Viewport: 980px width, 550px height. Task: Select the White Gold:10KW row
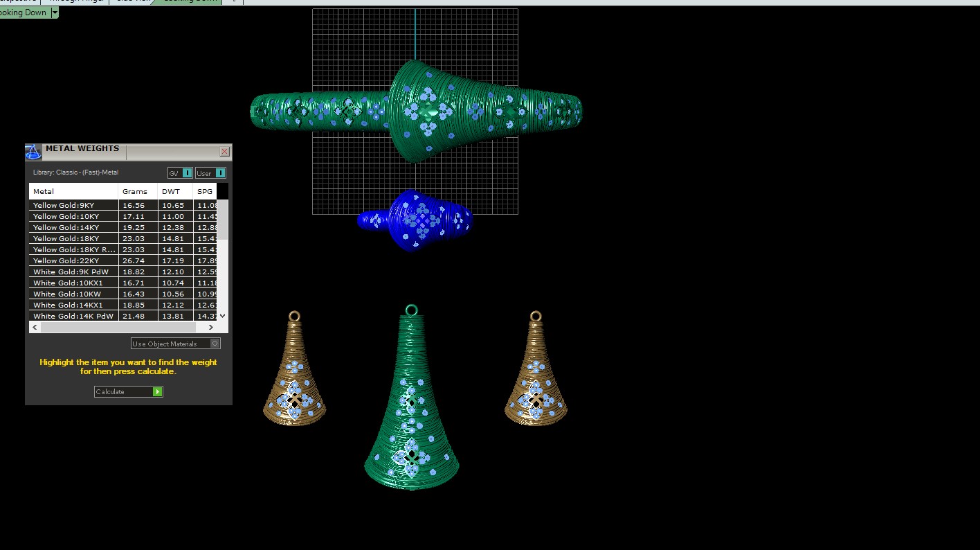point(123,294)
